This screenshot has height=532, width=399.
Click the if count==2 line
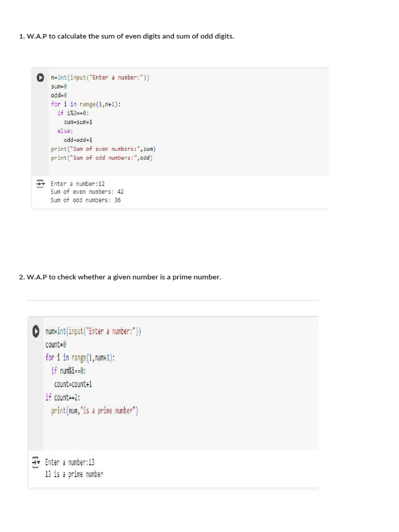point(63,397)
